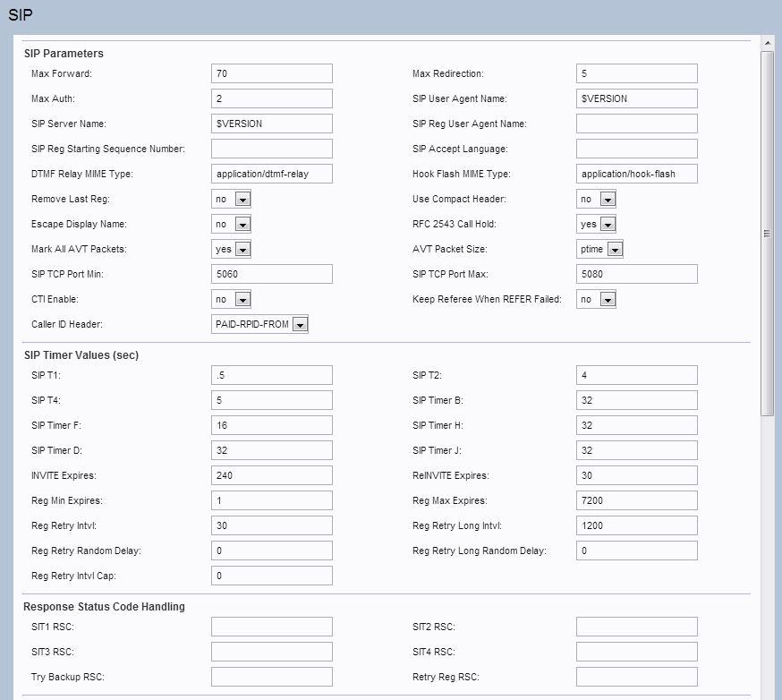
Task: Click the vertical scrollbar thumb
Action: click(767, 233)
